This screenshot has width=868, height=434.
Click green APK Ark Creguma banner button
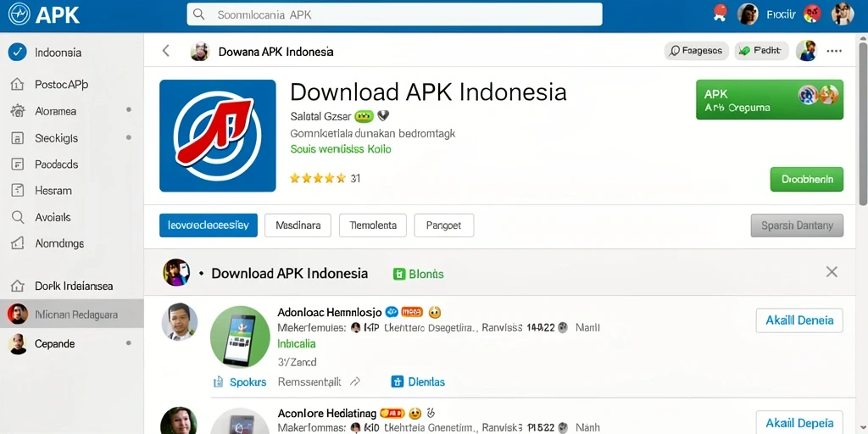tap(770, 100)
